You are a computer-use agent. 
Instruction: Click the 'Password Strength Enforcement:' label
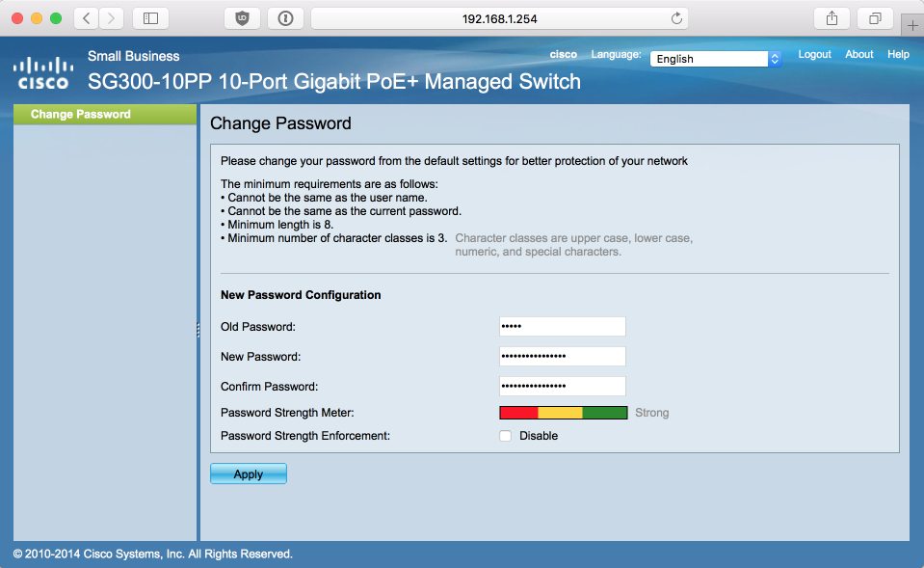(305, 436)
